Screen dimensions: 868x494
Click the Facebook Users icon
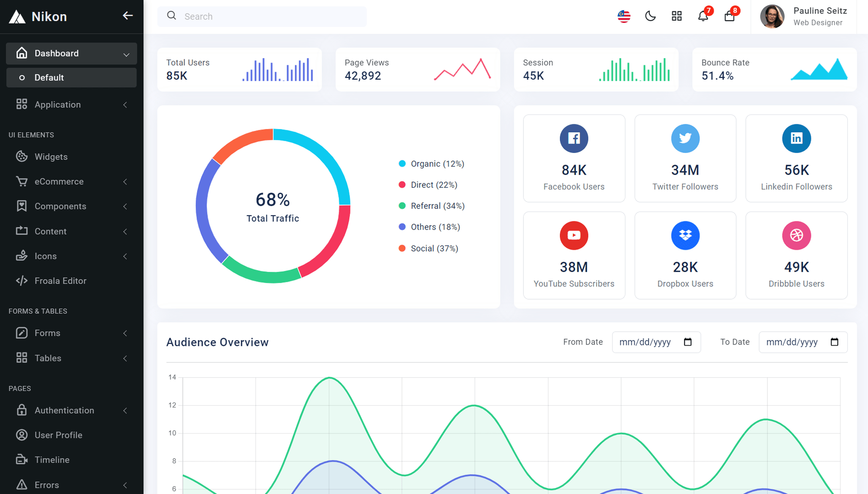(574, 138)
